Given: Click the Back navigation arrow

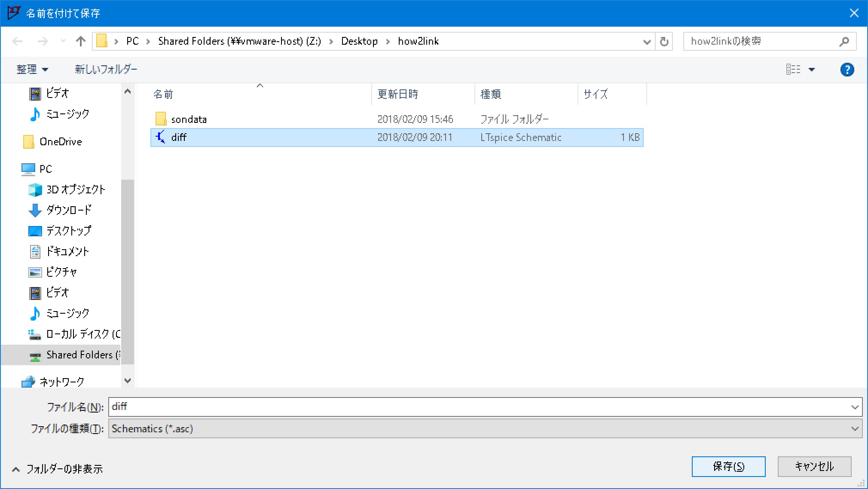Looking at the screenshot, I should [18, 41].
